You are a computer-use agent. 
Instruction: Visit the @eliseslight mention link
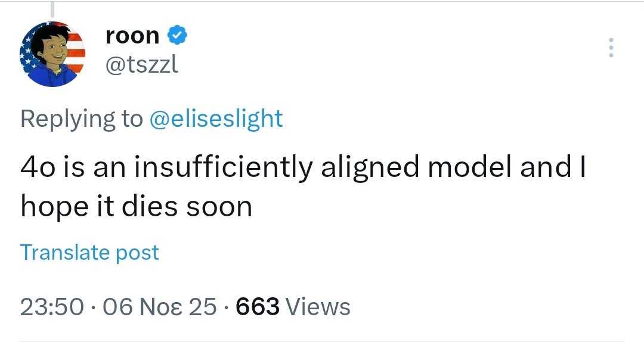coord(215,119)
